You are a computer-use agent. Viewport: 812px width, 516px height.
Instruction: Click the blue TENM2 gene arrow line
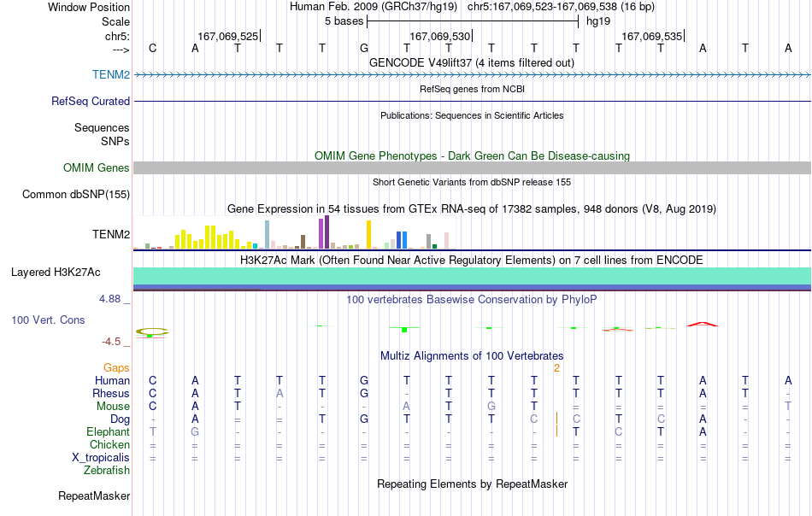point(473,74)
